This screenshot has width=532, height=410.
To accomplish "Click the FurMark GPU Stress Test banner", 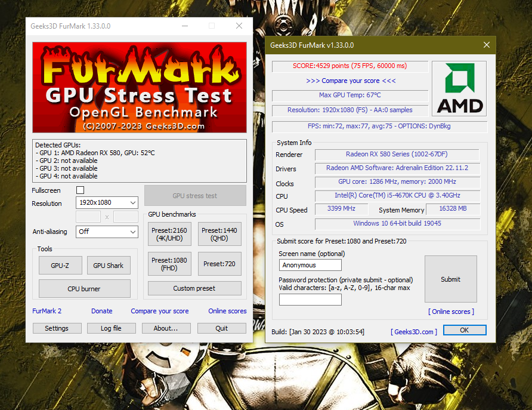I will click(x=139, y=87).
